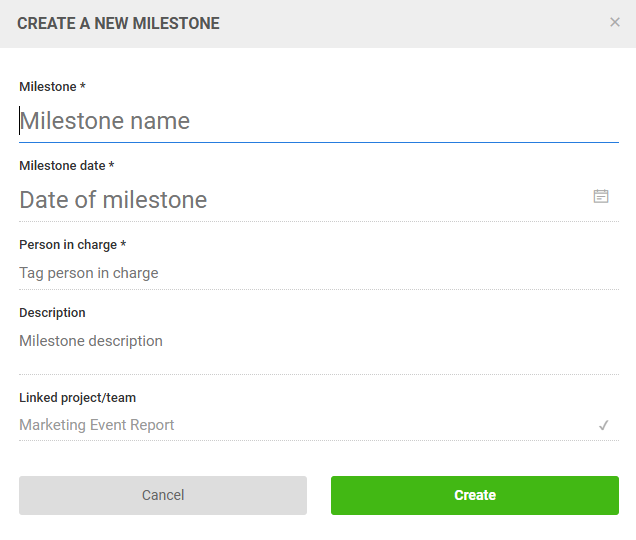636x540 pixels.
Task: Click the "Description" field label
Action: 52,313
